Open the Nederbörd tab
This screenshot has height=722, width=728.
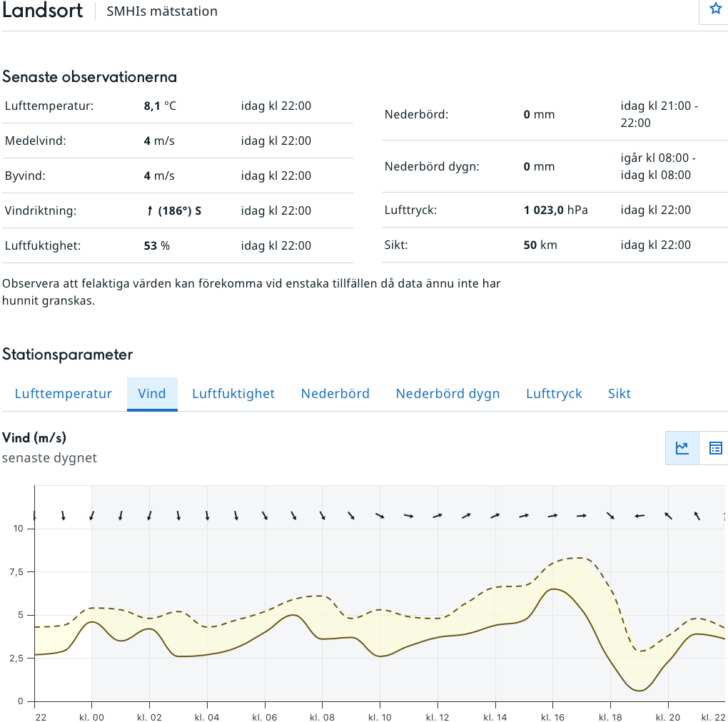(x=335, y=394)
